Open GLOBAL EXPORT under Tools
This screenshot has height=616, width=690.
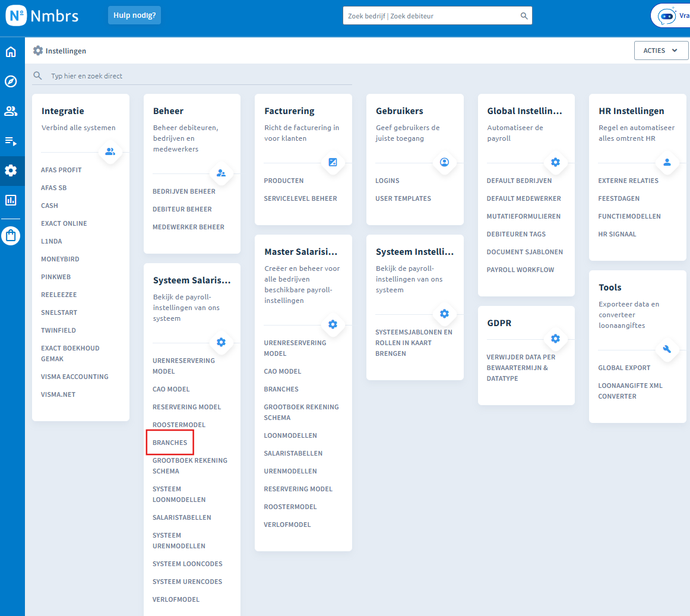pyautogui.click(x=624, y=368)
